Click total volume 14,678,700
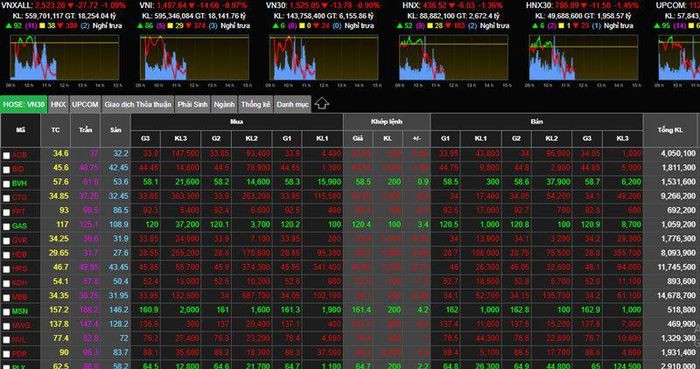This screenshot has width=700, height=369. click(676, 295)
